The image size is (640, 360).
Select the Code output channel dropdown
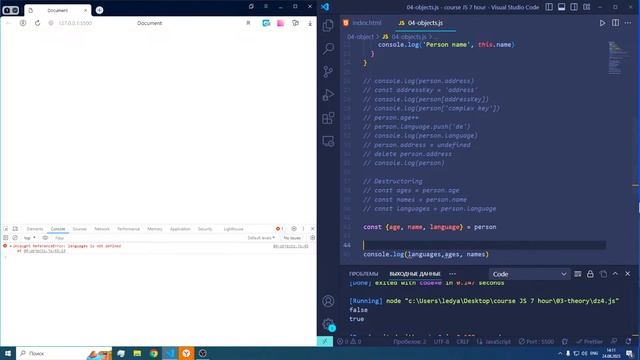(529, 274)
